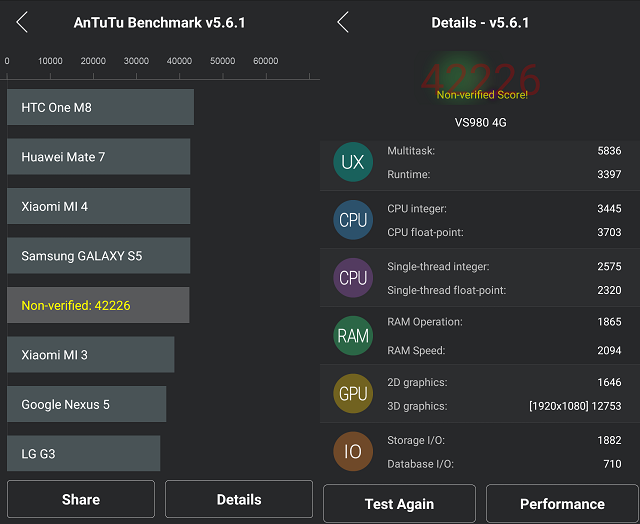The height and width of the screenshot is (524, 640).
Task: Tap the purple CPU single-thread icon
Action: [353, 278]
